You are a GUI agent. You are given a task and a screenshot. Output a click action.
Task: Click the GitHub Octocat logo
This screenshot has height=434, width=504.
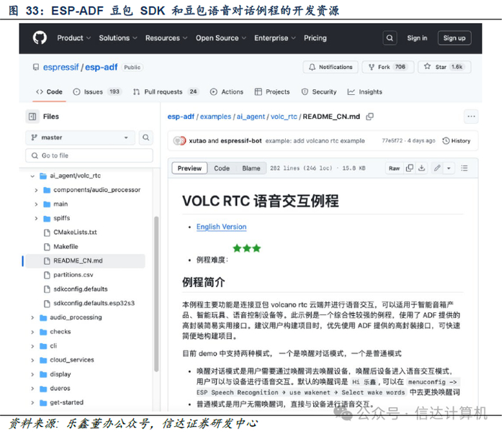40,38
